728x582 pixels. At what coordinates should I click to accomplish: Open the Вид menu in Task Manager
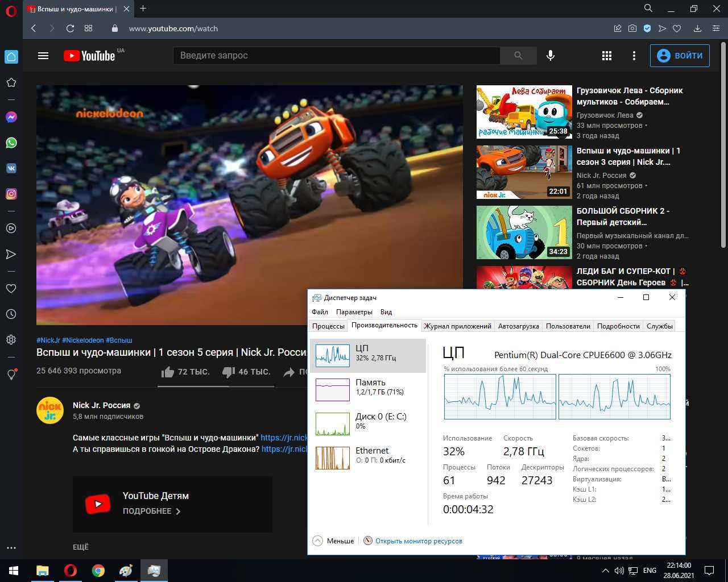click(386, 312)
